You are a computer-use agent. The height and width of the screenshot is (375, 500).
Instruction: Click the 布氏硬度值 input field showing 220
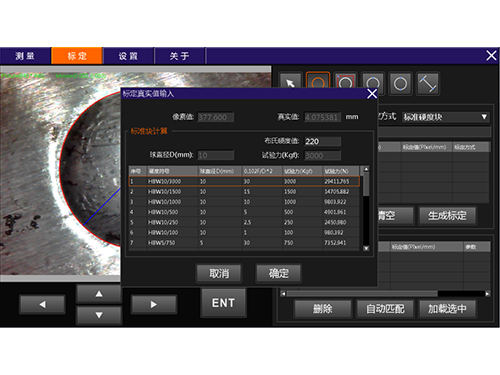click(x=322, y=141)
